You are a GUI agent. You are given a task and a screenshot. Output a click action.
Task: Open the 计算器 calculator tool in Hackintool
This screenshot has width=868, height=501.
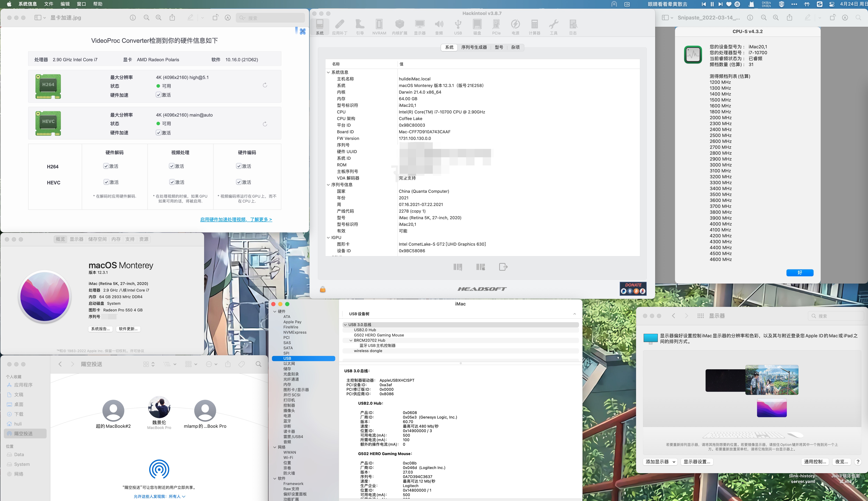click(x=534, y=27)
